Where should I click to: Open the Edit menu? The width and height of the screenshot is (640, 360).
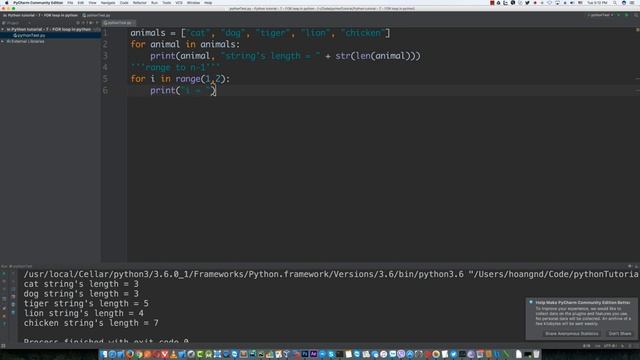[81, 3]
